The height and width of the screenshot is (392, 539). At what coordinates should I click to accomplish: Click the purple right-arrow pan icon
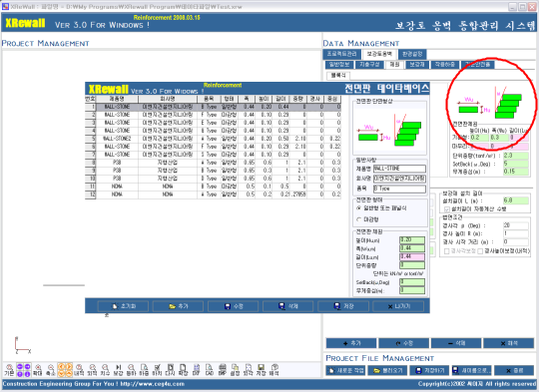[x=27, y=366]
